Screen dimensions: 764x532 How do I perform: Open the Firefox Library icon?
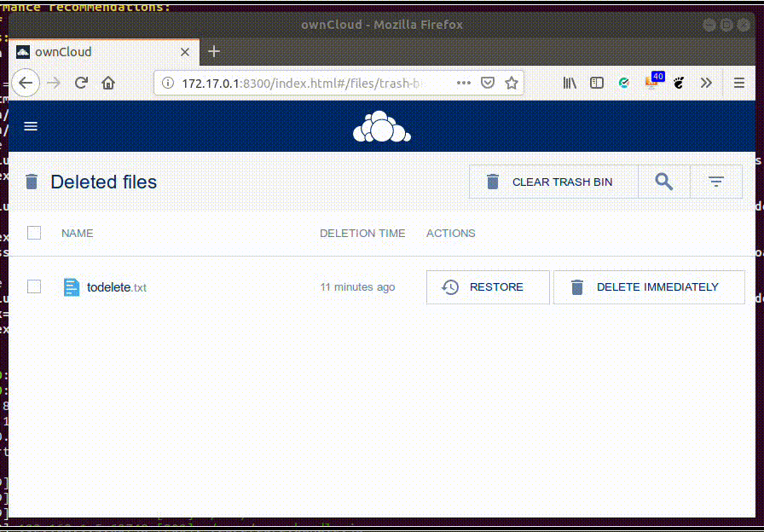(x=570, y=83)
